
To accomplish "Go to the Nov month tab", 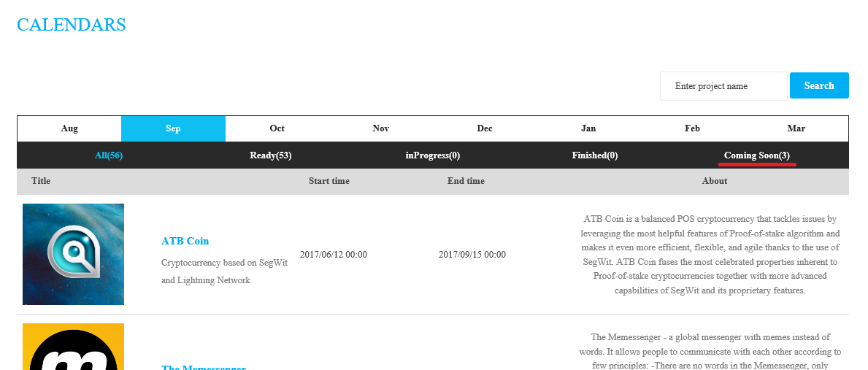I will 381,128.
